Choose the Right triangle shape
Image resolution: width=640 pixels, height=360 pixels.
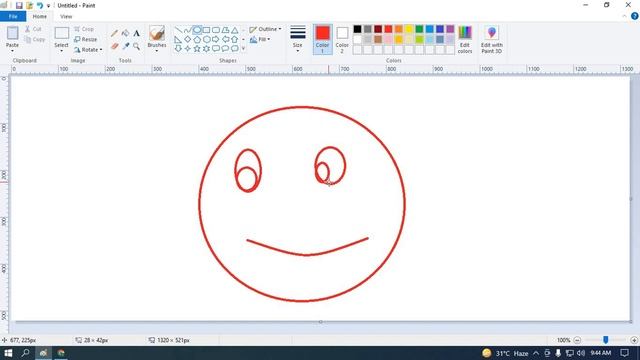point(178,40)
